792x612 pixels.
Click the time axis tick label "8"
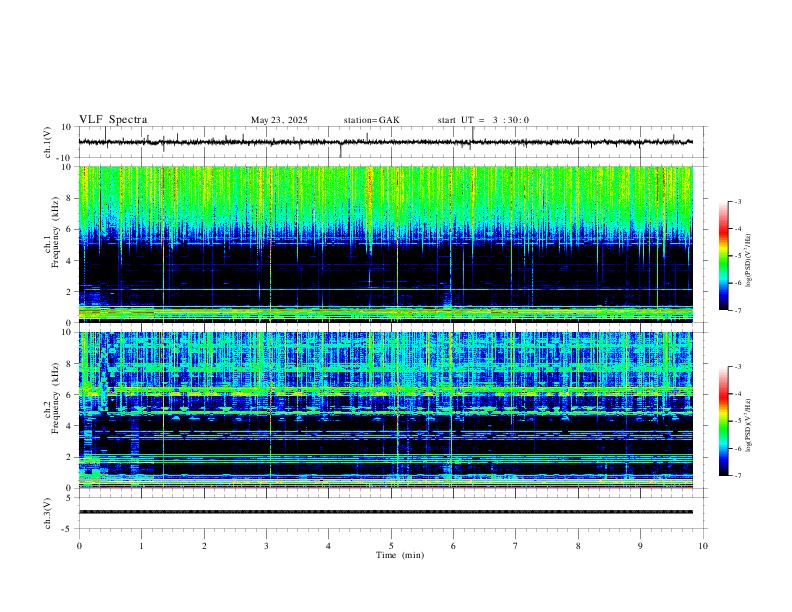[578, 546]
